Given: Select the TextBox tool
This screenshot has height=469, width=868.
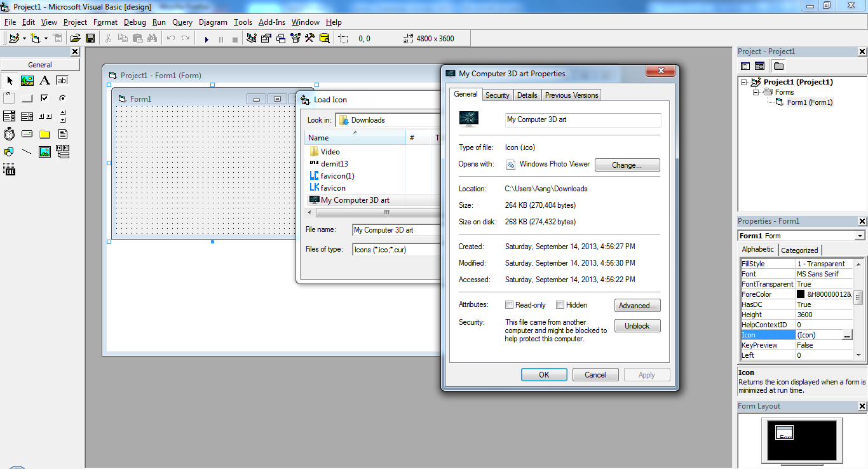Looking at the screenshot, I should point(63,80).
